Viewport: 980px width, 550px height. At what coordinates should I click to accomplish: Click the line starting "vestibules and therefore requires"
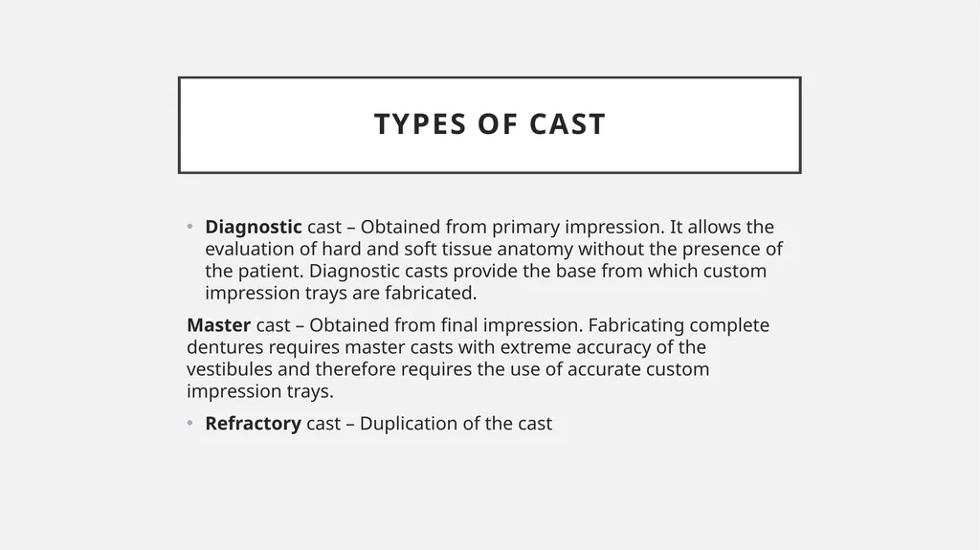point(448,369)
